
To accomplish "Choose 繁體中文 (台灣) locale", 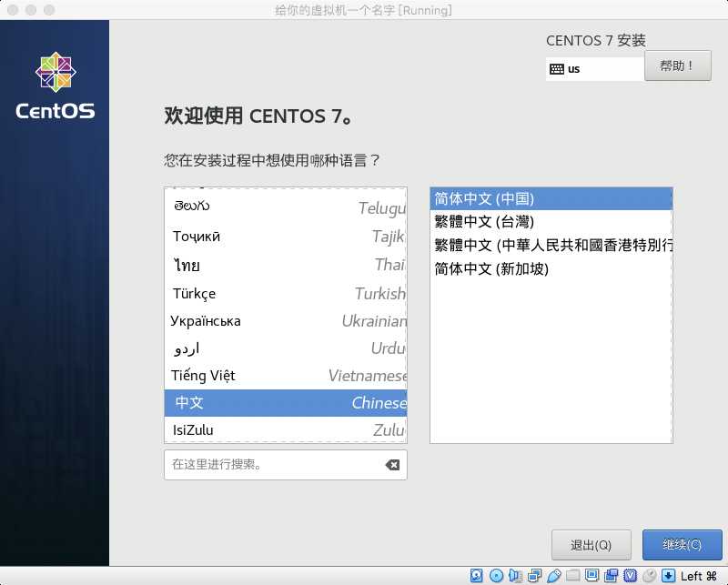I will click(x=551, y=222).
